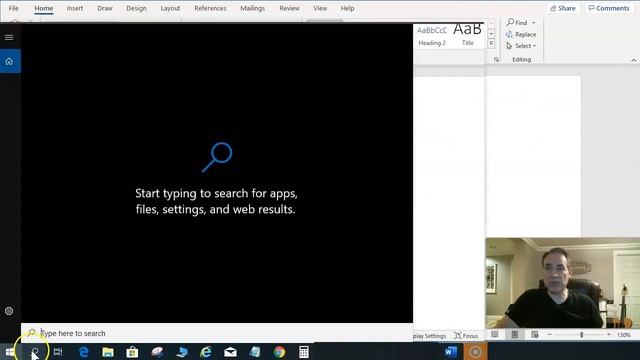The height and width of the screenshot is (360, 640).
Task: Click Focus mode in status bar
Action: [x=466, y=336]
